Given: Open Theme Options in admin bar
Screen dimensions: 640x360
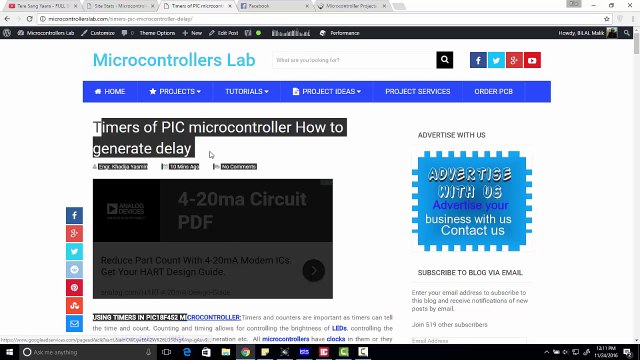Looking at the screenshot, I should click(157, 33).
